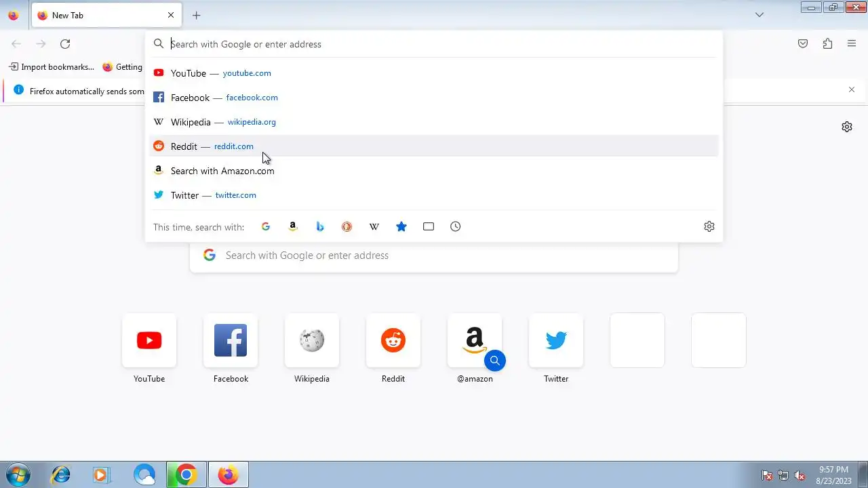Close the New Tab tab
Image resolution: width=868 pixels, height=488 pixels.
point(171,15)
